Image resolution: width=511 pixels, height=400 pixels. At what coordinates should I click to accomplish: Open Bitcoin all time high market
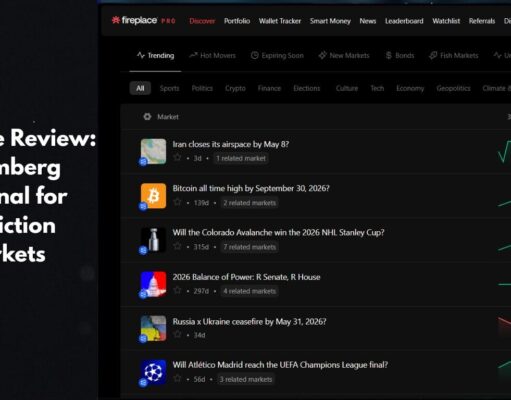coord(251,188)
